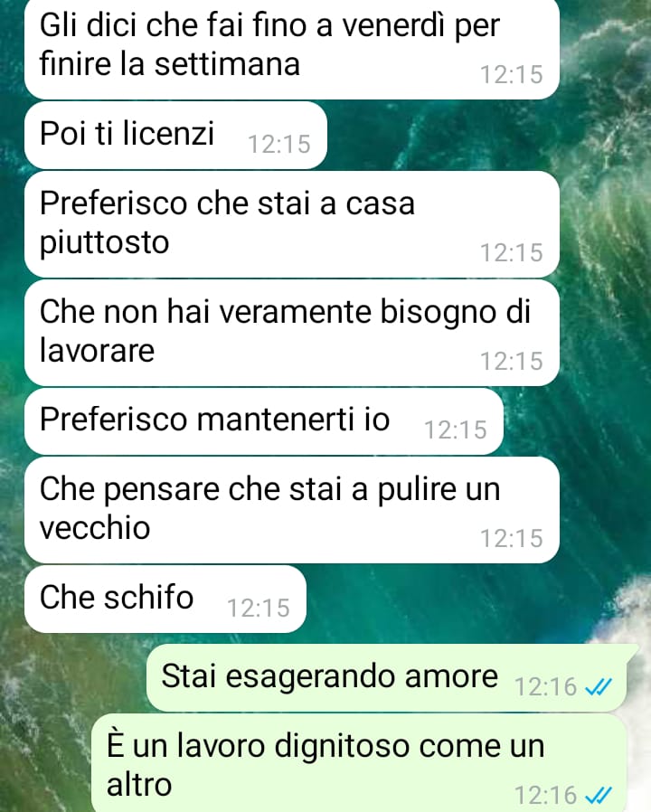Viewport: 651px width, 812px height.
Task: Tap the 12:16 time on 'Stai esagerando amore'
Action: [545, 687]
